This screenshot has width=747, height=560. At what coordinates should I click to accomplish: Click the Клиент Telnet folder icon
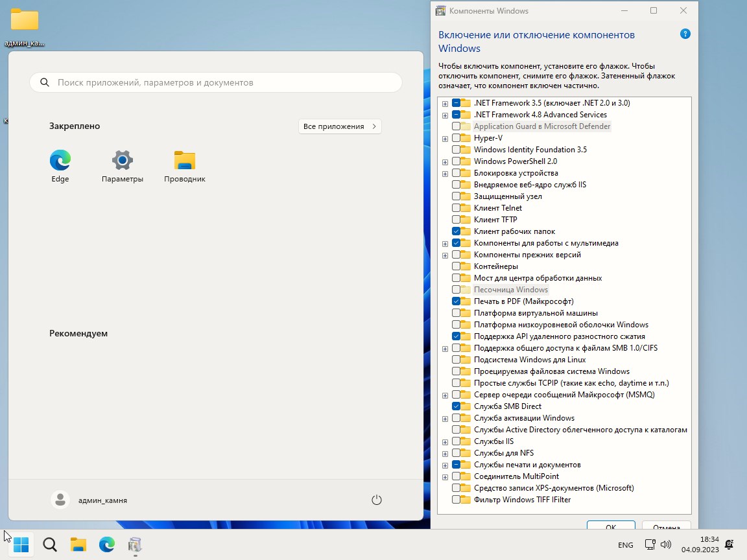click(466, 208)
